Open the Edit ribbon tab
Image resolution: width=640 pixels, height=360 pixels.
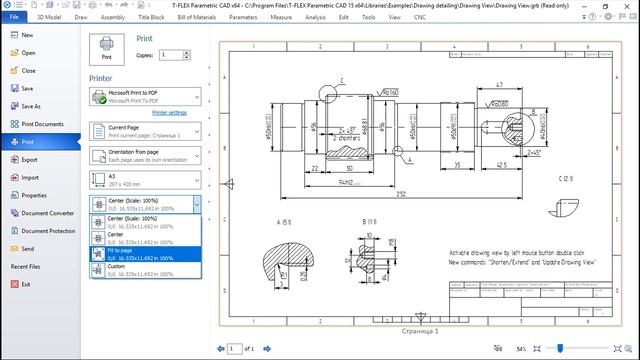pyautogui.click(x=344, y=17)
